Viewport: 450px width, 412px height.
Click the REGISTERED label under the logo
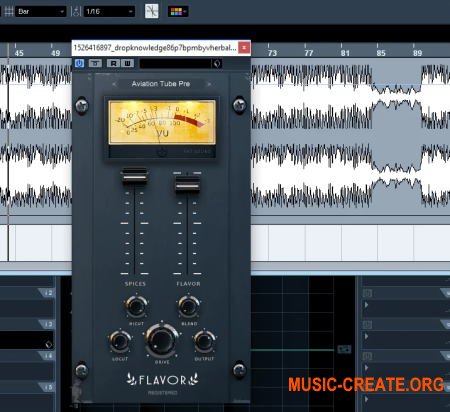(x=162, y=393)
